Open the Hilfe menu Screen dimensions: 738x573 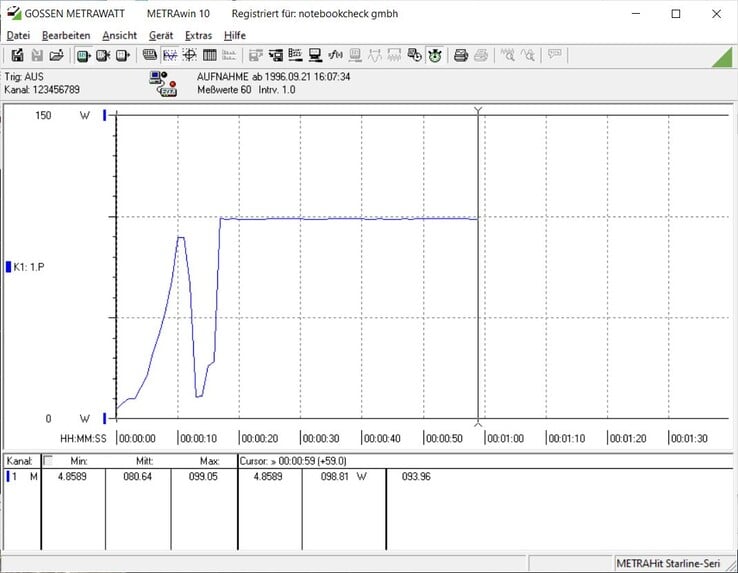pos(235,35)
